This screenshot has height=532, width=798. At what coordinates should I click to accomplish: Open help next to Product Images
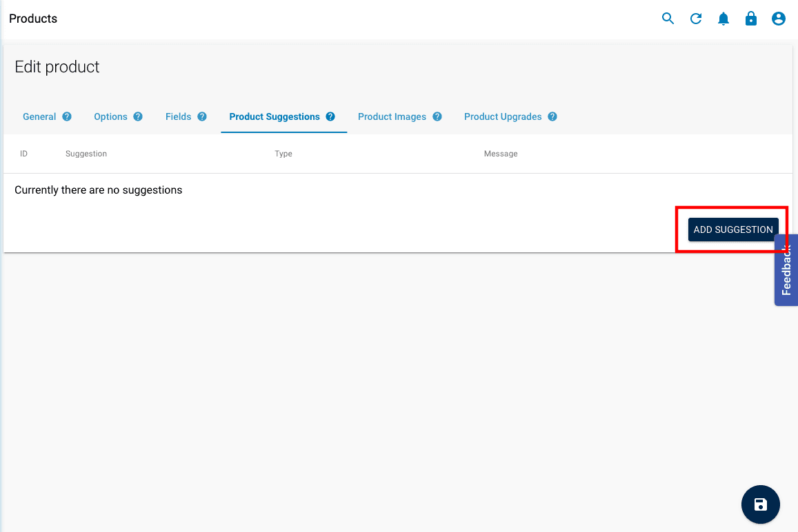pos(437,116)
